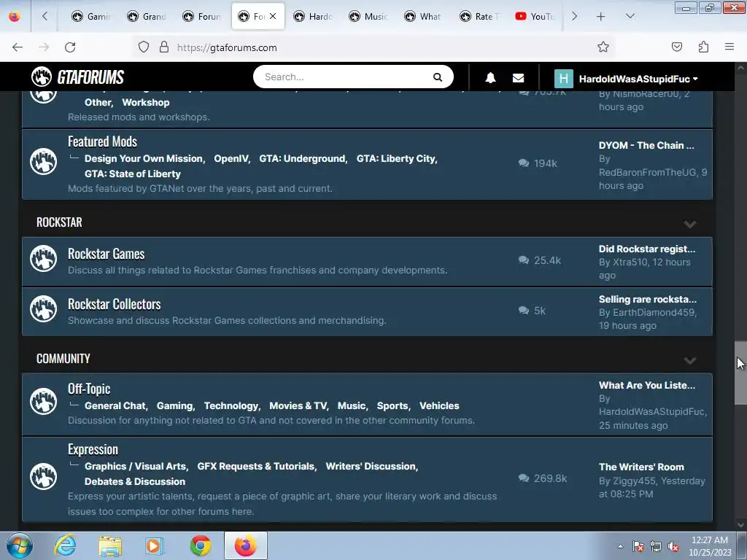This screenshot has height=560, width=747.
Task: Open the Debates & Discussion subforum
Action: pos(135,481)
